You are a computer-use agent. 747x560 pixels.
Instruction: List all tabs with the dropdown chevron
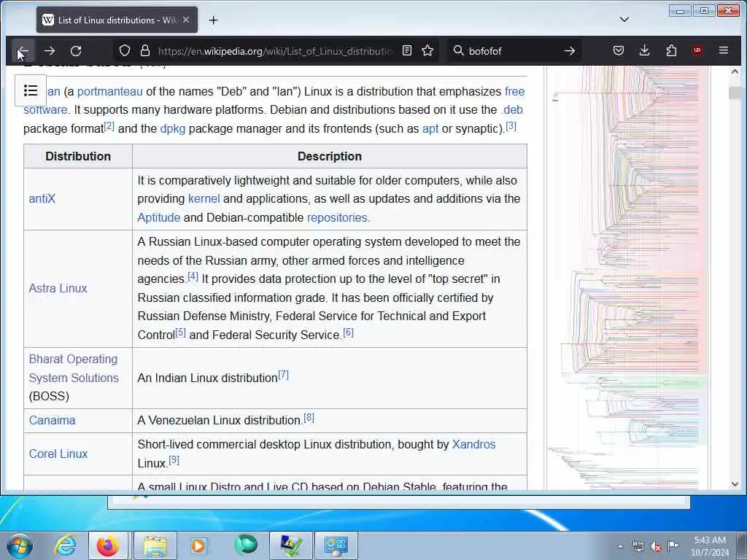click(624, 20)
